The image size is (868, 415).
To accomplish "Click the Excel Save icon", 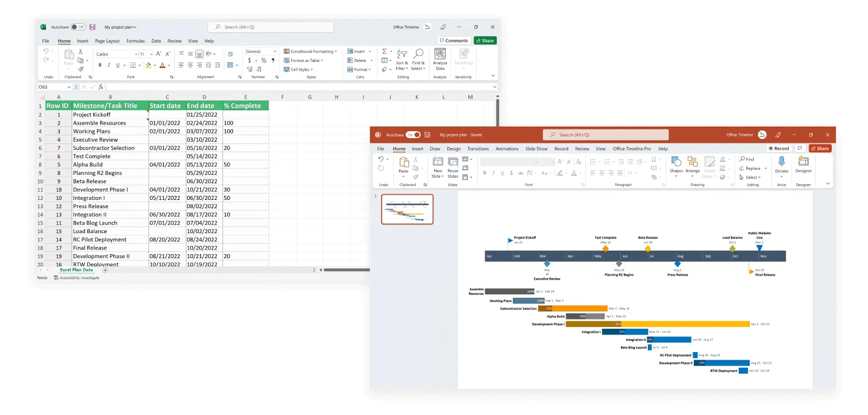I will 92,27.
